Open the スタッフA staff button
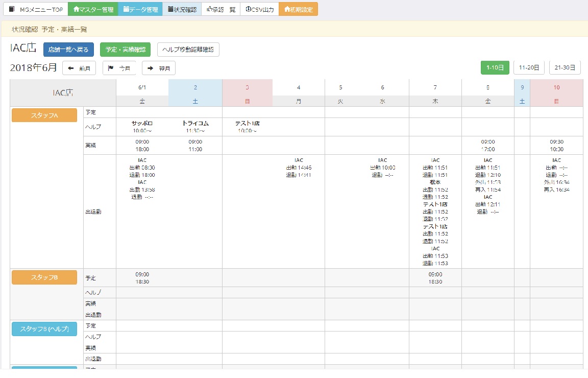The image size is (588, 378). (44, 115)
